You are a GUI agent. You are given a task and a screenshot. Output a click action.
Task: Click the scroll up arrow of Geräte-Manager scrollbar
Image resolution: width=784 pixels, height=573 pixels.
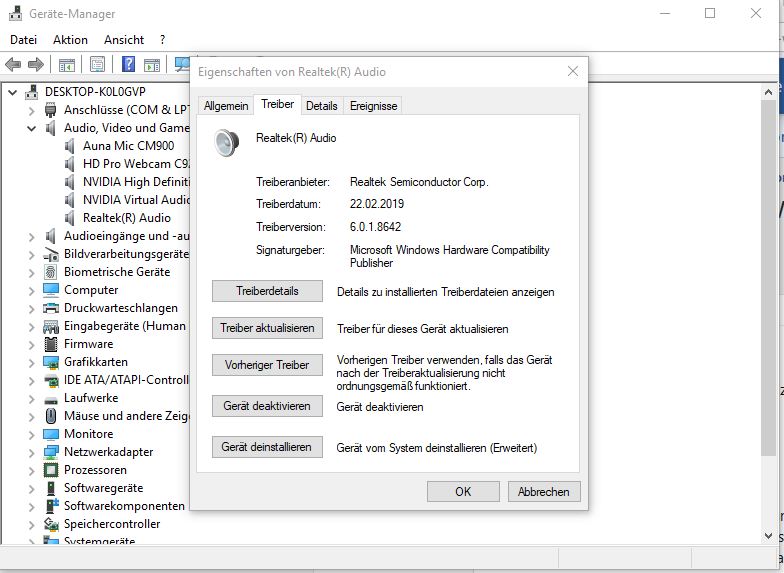coord(768,92)
